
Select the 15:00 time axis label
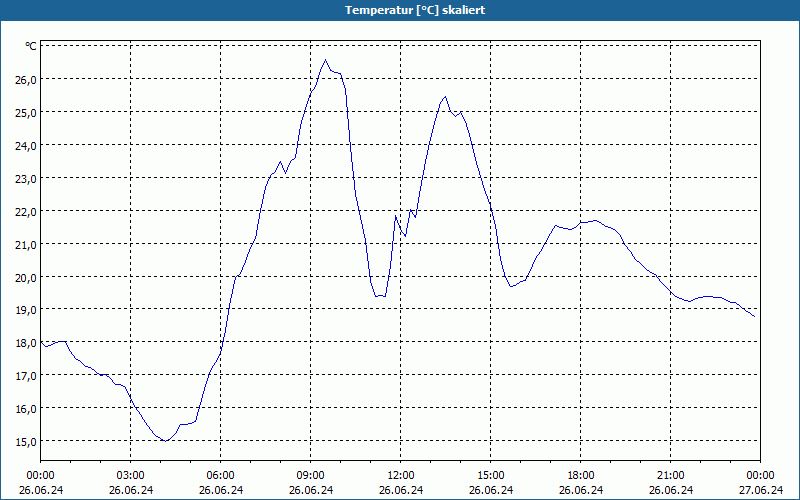tap(491, 476)
